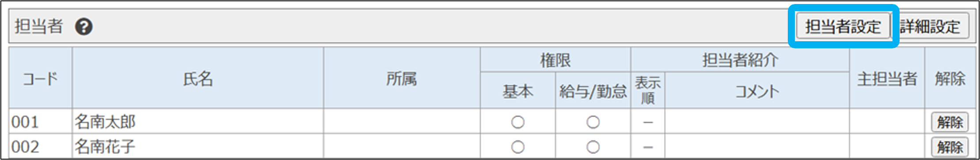Screen dimensions: 980x160
Task: Select 給与/勤怠 circle for 名南花子
Action: pos(593,147)
